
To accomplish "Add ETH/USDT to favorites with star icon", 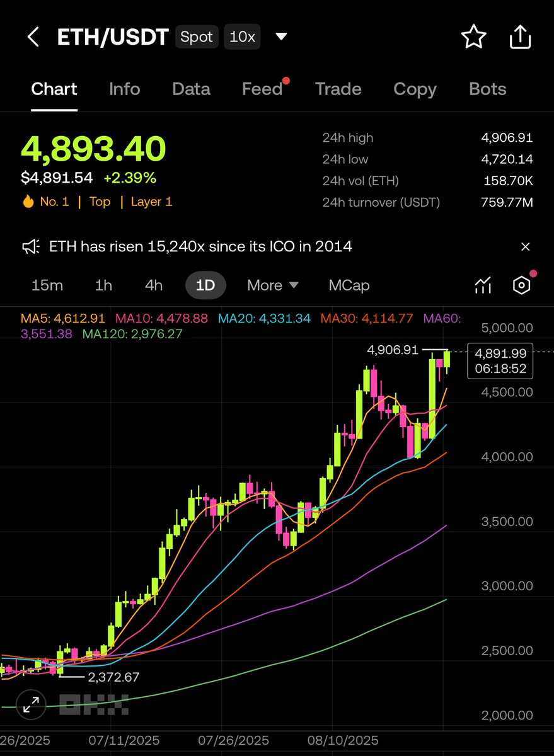I will point(473,37).
